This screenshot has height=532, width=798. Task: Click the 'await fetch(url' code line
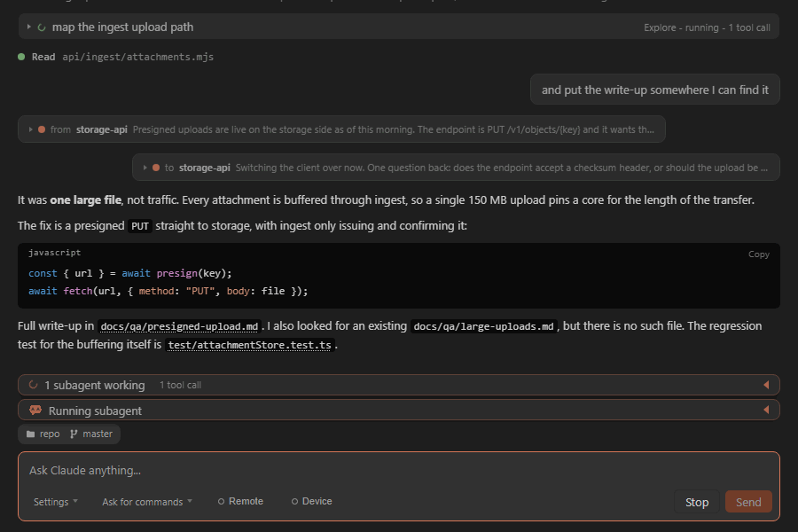(168, 291)
